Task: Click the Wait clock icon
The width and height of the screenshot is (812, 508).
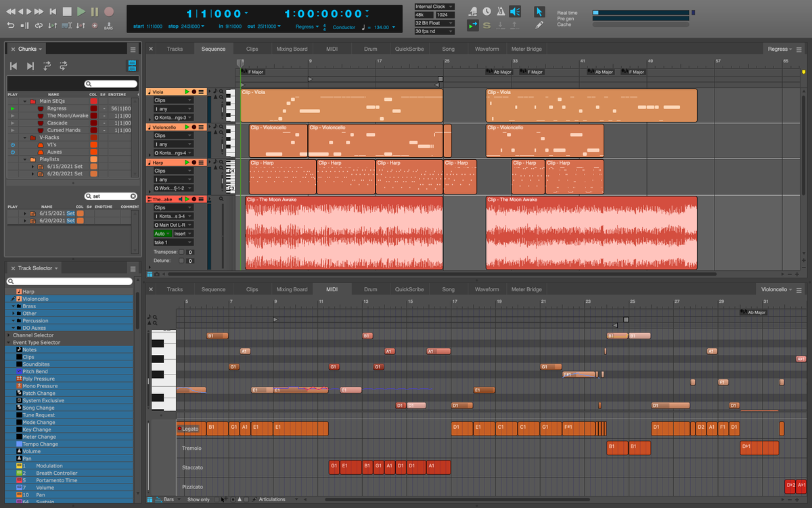Action: tap(486, 11)
